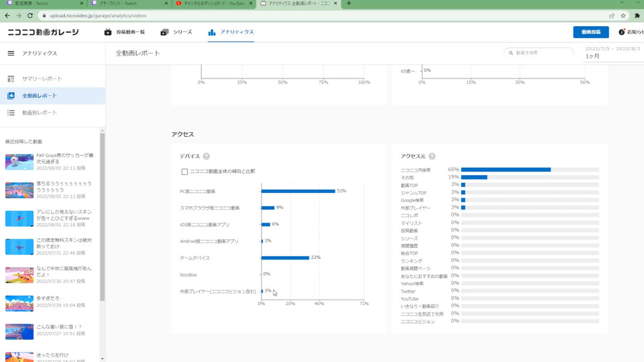Click the サマリーレポート sidebar icon
644x362 pixels.
(11, 79)
